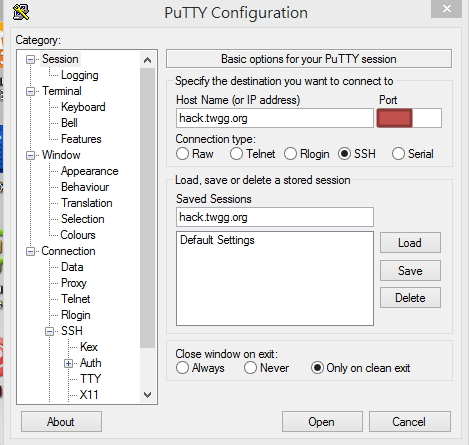Screen dimensions: 469x445
Task: Select Features in category tree
Action: coord(81,139)
